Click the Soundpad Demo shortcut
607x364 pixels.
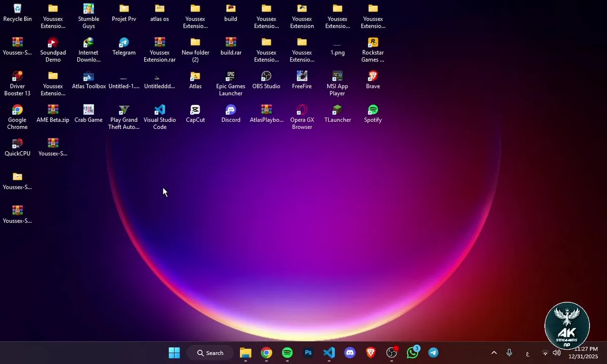pos(53,50)
